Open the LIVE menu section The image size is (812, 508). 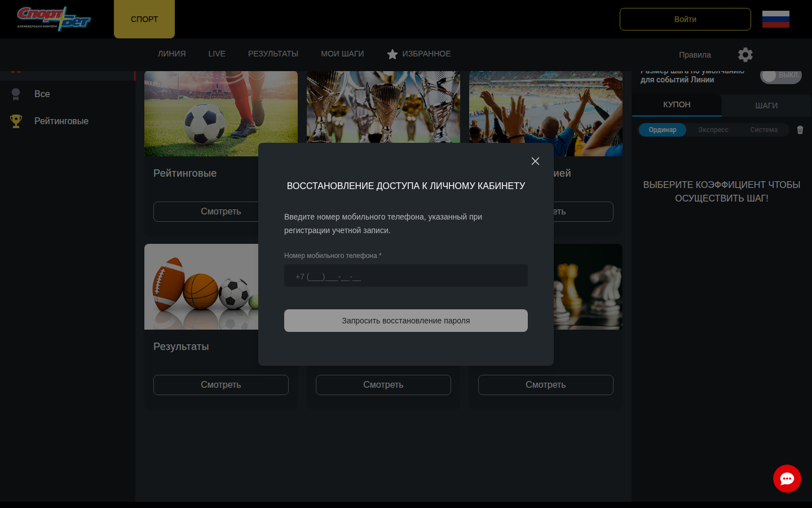point(217,54)
